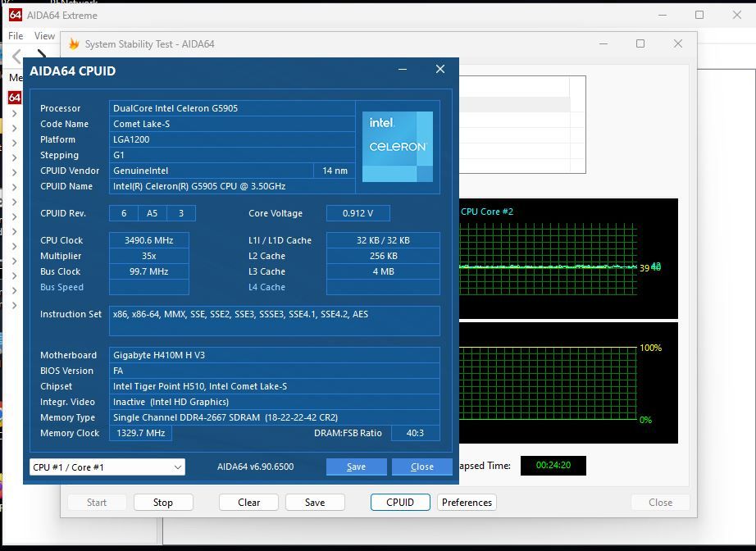
Task: Open the CPU #1 / Core #1 dropdown
Action: click(107, 467)
